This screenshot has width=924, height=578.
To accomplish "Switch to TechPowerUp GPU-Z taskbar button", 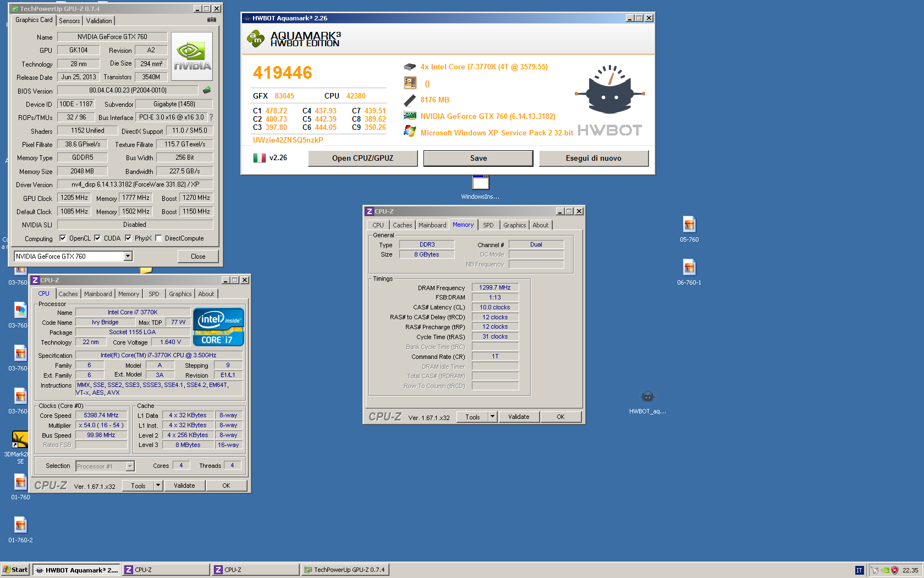I will click(x=345, y=570).
